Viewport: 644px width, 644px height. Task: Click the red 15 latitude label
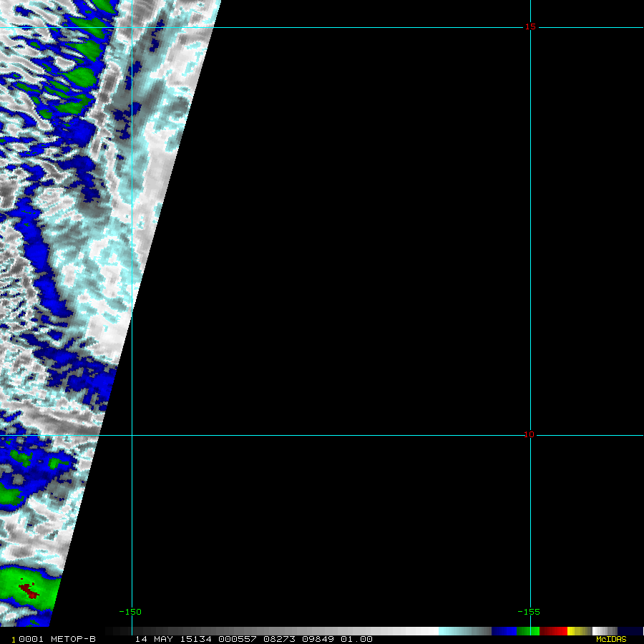(x=530, y=26)
